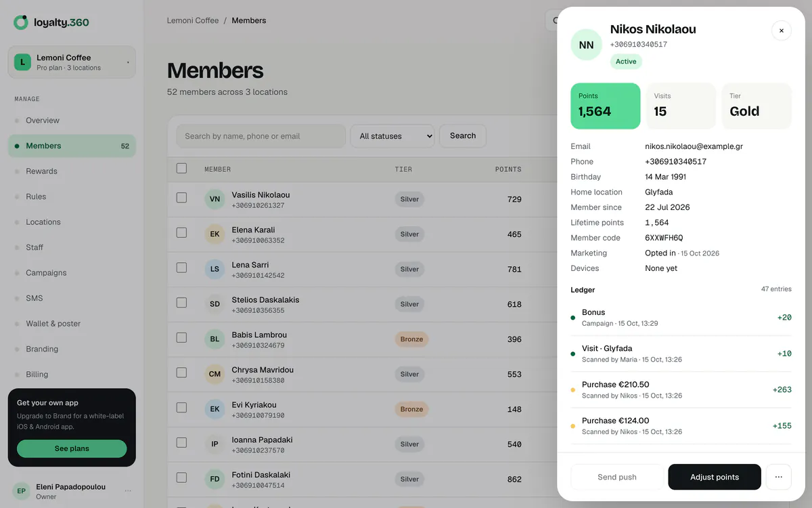Check the box for Lena Sarri
812x508 pixels.
click(x=181, y=268)
